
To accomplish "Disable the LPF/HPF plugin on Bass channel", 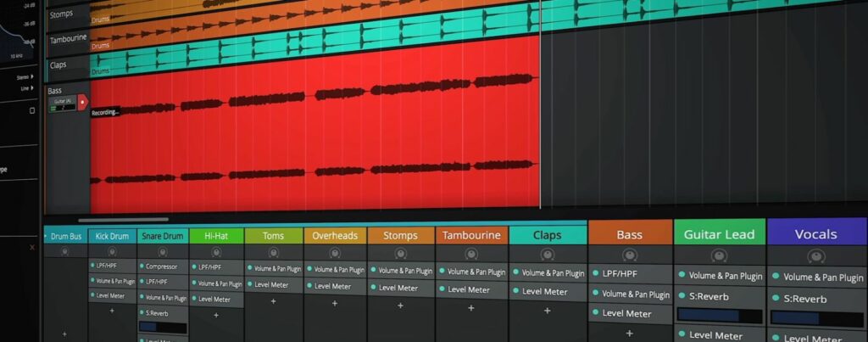I will pyautogui.click(x=594, y=274).
